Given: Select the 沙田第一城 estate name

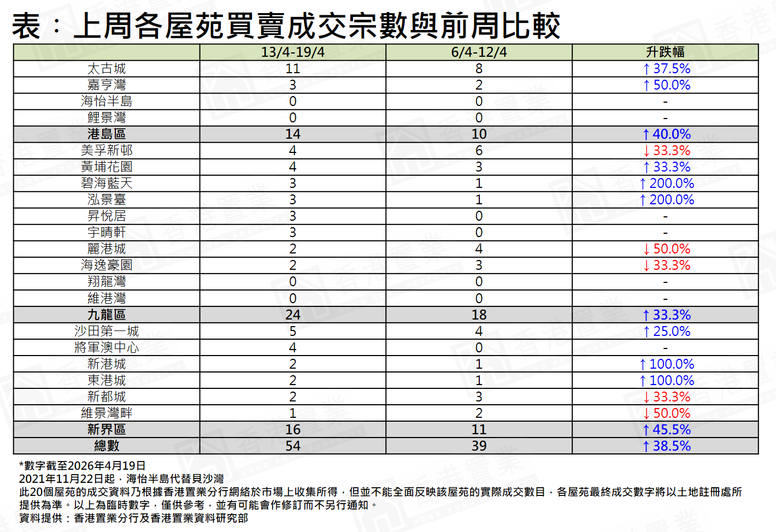Looking at the screenshot, I should pos(107,332).
